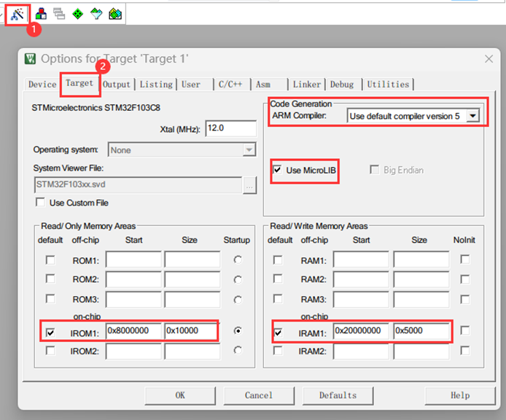Select IROM1 Startup radio button
This screenshot has width=506, height=420.
click(238, 330)
